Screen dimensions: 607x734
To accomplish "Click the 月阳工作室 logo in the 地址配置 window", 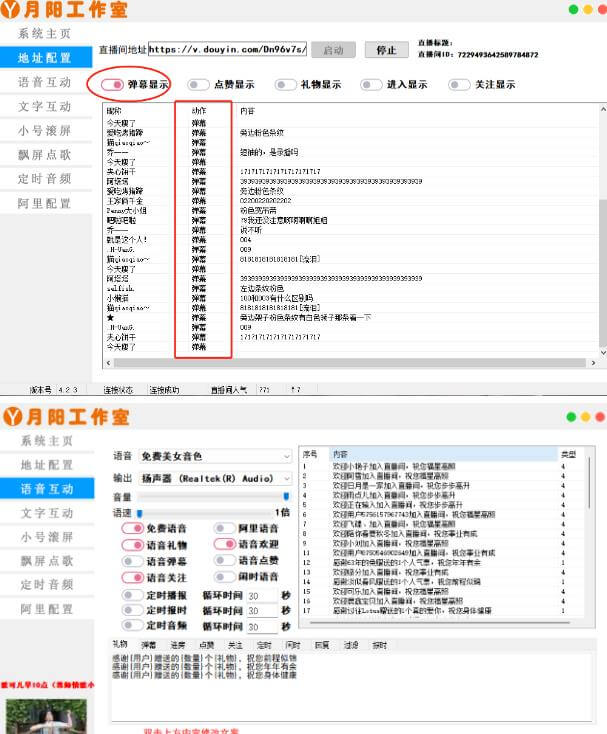I will 64,10.
